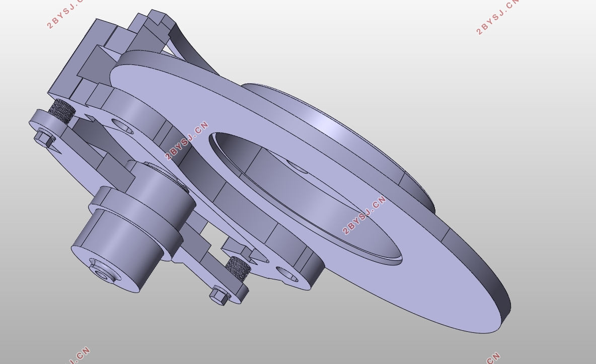Image resolution: width=596 pixels, height=364 pixels.
Task: Pick the knurled spring near lower bolt
Action: pos(238,268)
